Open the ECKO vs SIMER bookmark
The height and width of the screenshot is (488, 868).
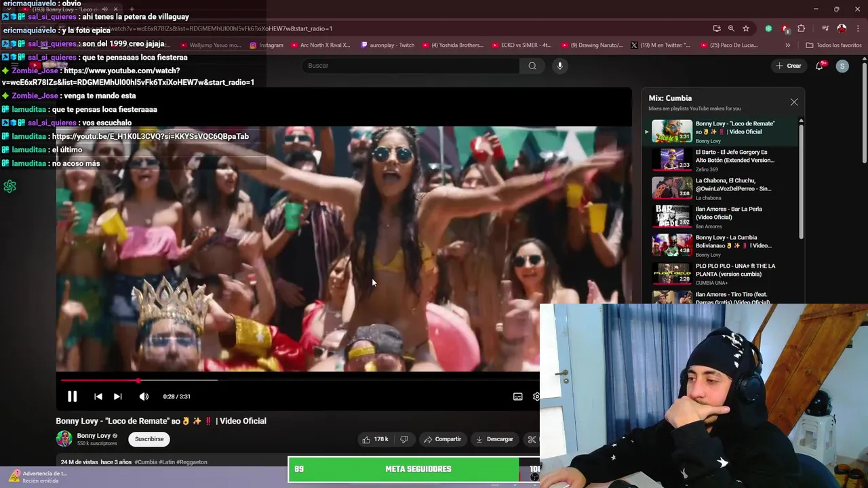pos(521,45)
